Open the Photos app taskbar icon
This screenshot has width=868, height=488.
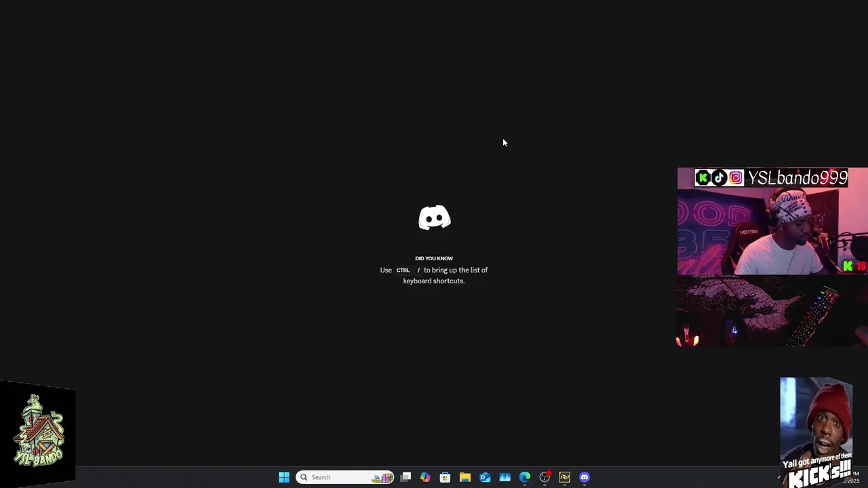505,477
